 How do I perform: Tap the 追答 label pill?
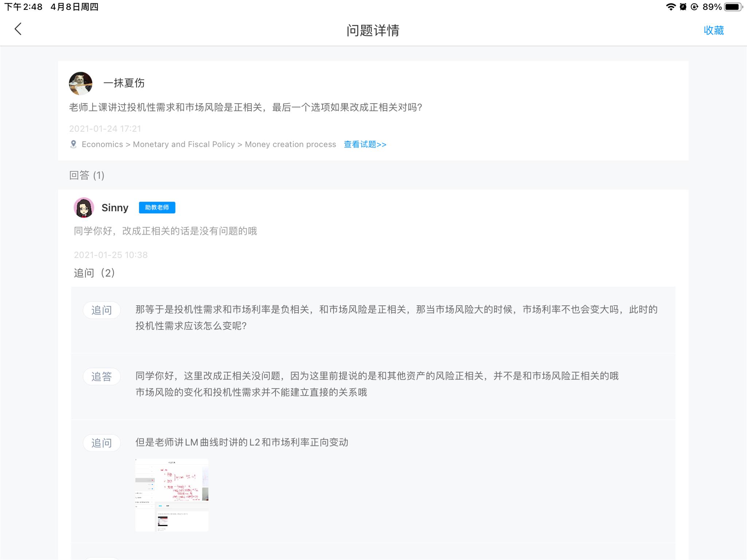(x=101, y=377)
